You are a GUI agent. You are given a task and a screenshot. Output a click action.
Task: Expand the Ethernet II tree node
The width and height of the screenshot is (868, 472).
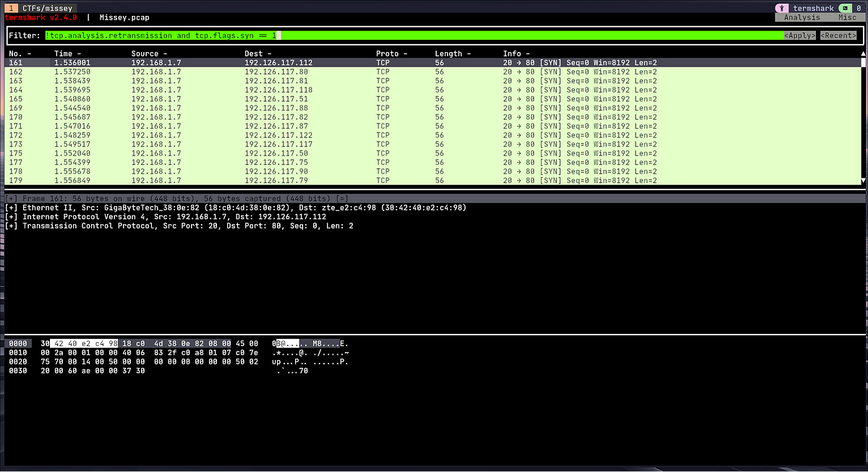pyautogui.click(x=12, y=207)
